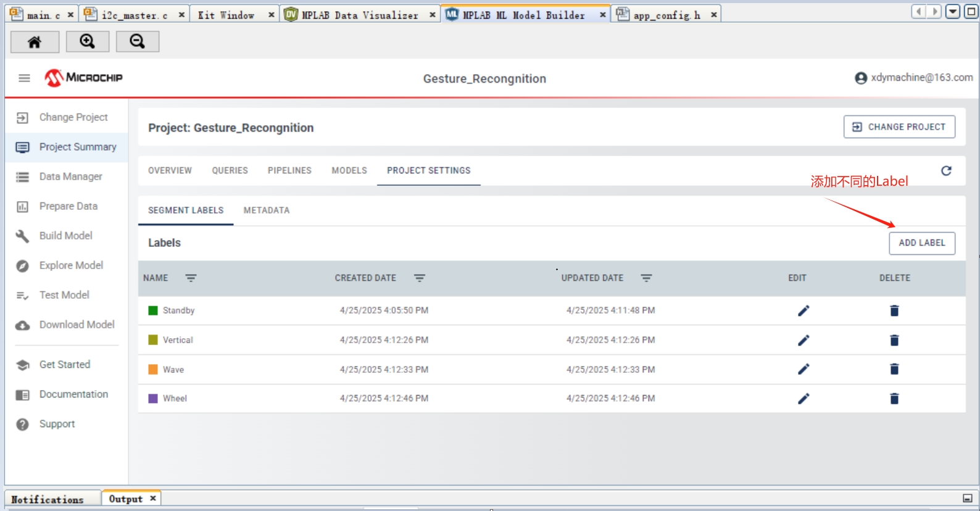Select the Wheel updated date cell

coord(611,399)
